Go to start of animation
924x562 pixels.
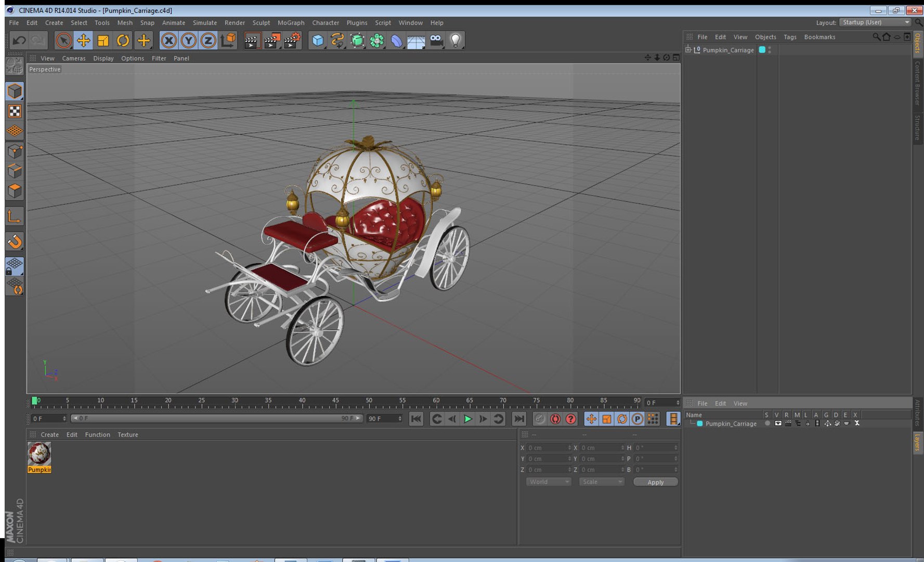[416, 419]
